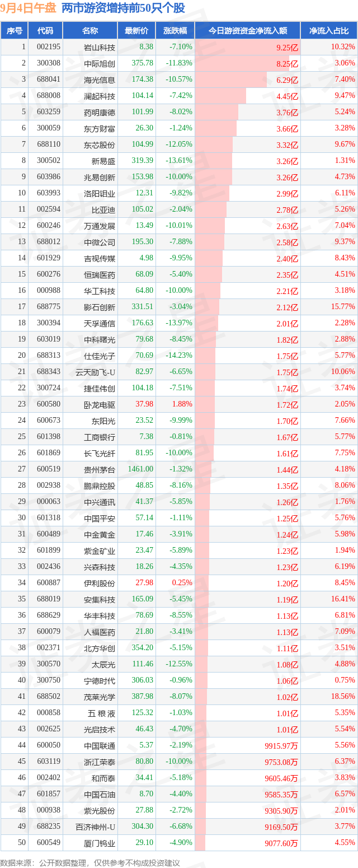Select stock name 中国平安
Viewport: 358px width, 868px height.
tap(100, 518)
